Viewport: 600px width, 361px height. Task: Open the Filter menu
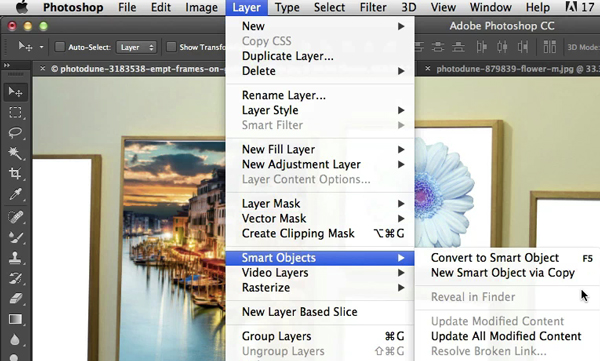(373, 7)
